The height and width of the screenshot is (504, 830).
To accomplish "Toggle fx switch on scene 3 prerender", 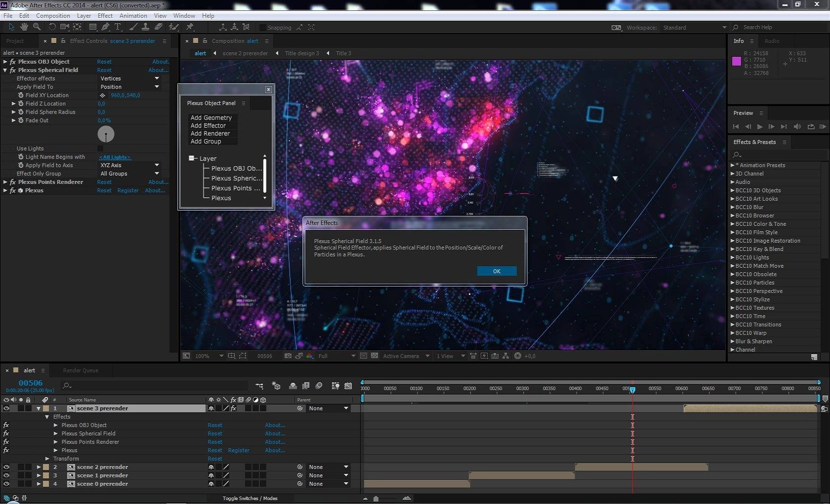I will pyautogui.click(x=234, y=408).
